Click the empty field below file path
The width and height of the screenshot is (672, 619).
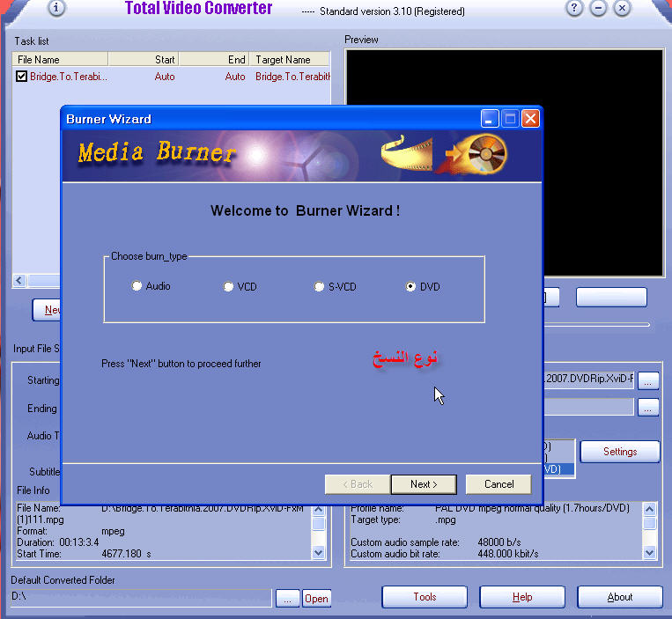[x=588, y=407]
